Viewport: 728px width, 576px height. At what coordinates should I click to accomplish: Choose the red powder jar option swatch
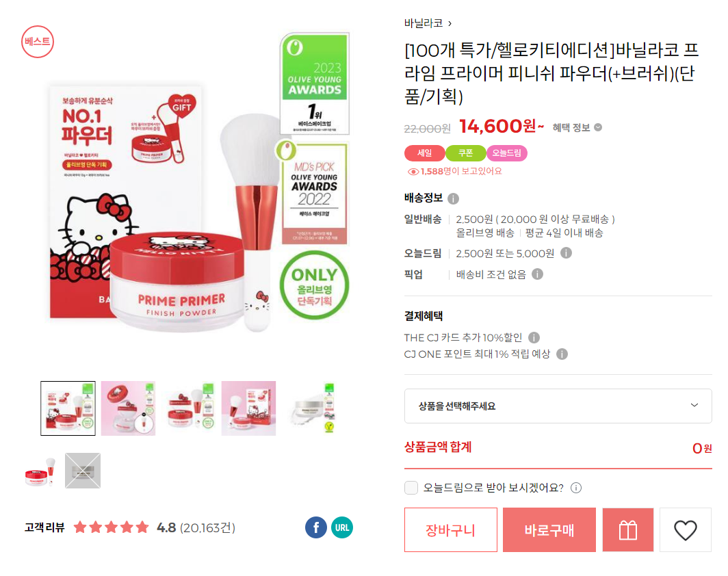click(40, 471)
